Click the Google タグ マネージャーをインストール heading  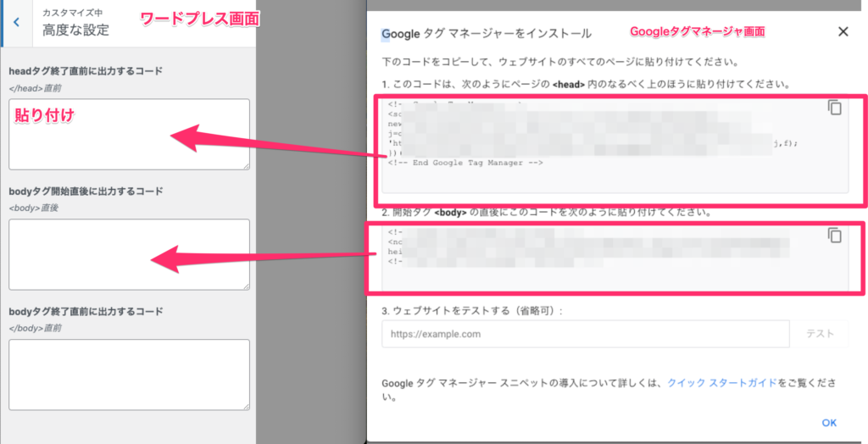[487, 33]
